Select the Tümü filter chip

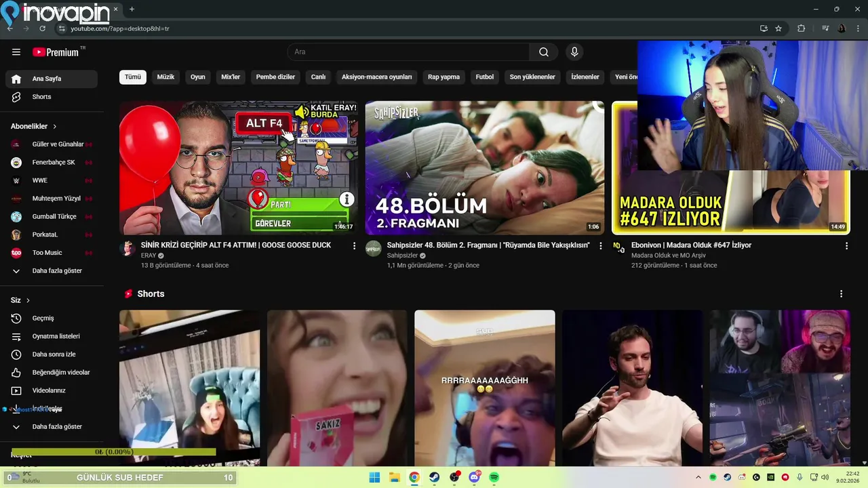[133, 77]
